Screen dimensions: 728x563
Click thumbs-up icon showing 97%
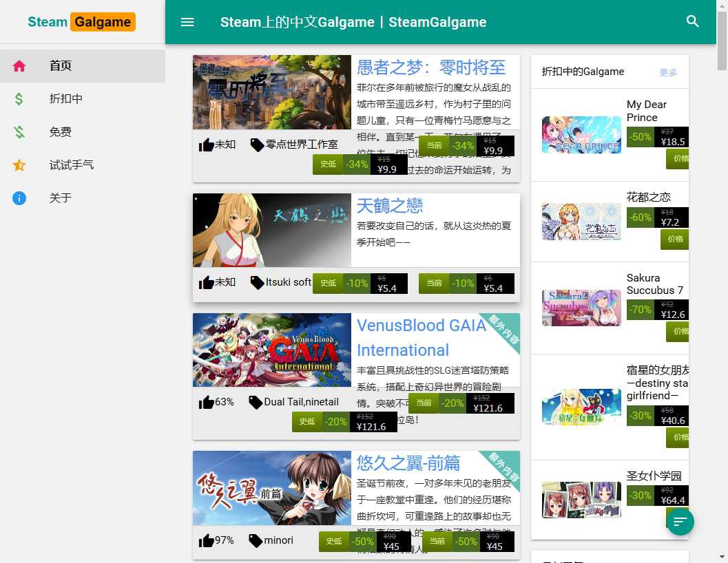(x=206, y=540)
